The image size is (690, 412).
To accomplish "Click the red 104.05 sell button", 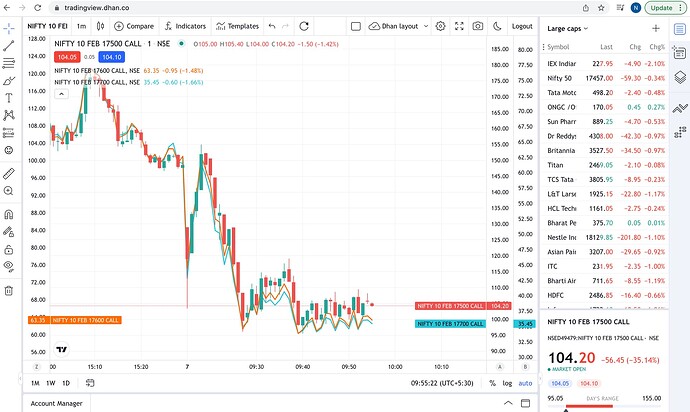I will [67, 57].
